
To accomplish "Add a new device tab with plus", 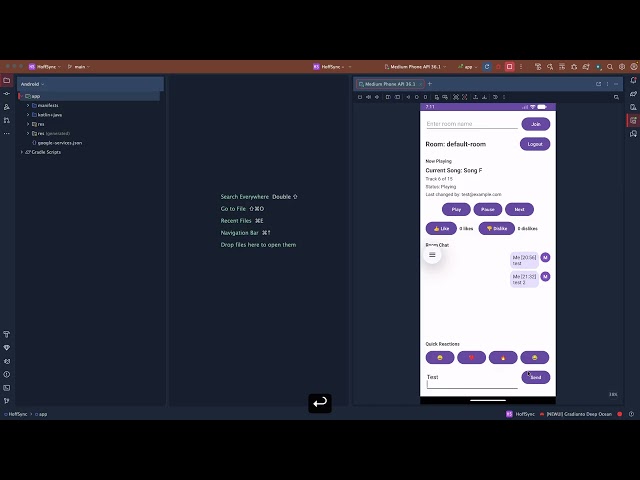I will (x=430, y=84).
